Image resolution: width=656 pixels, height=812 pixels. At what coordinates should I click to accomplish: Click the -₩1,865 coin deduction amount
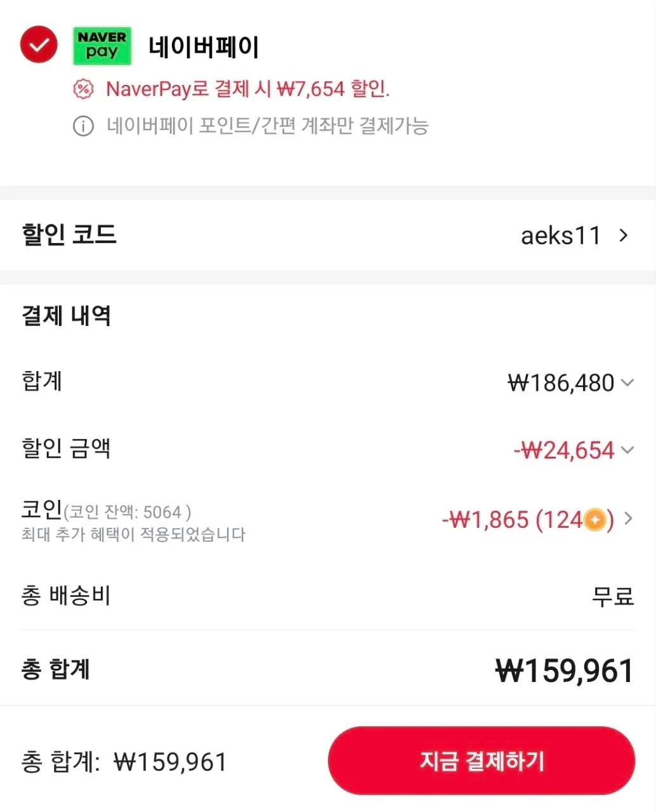click(485, 520)
